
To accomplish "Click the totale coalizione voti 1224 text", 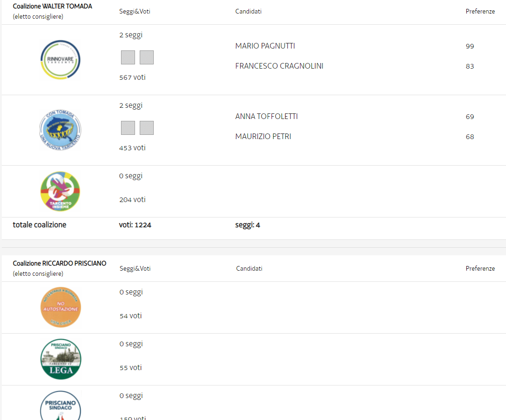I will pos(135,225).
